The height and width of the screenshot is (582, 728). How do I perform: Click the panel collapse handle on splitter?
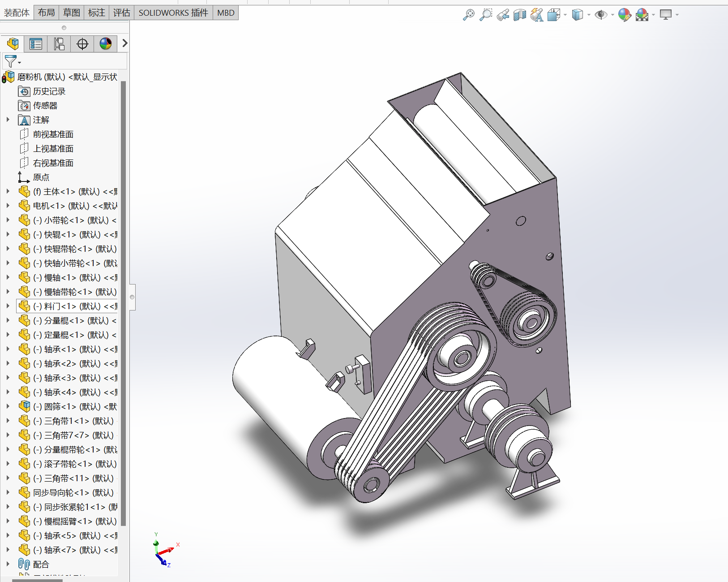132,297
